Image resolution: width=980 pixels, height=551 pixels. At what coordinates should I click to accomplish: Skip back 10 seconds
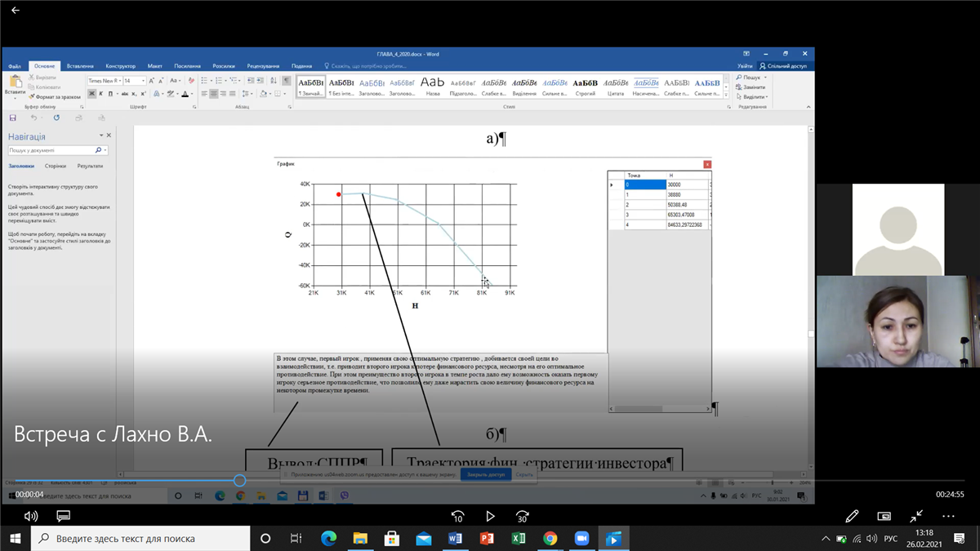pos(457,516)
